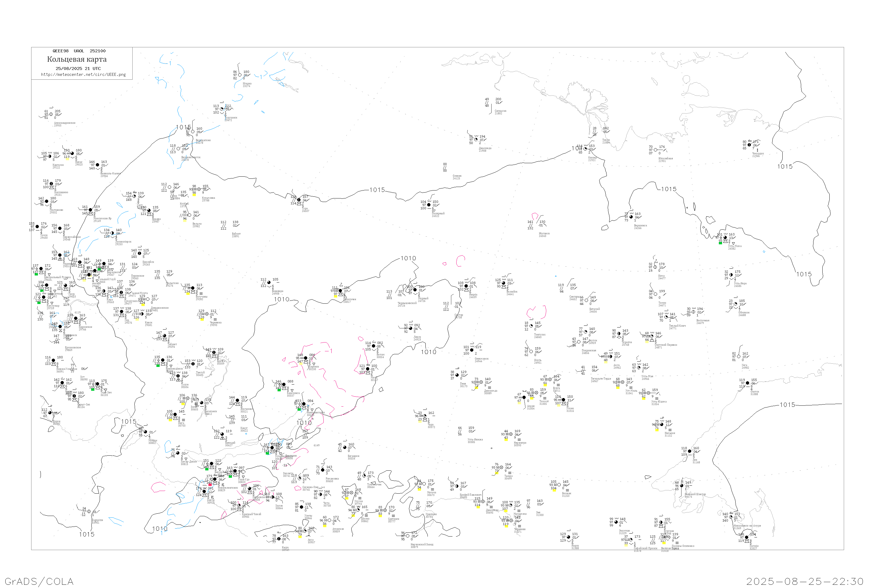Screen dimensions: 882x588
Task: Click the Игарка station open circle symbol
Action: [240, 75]
